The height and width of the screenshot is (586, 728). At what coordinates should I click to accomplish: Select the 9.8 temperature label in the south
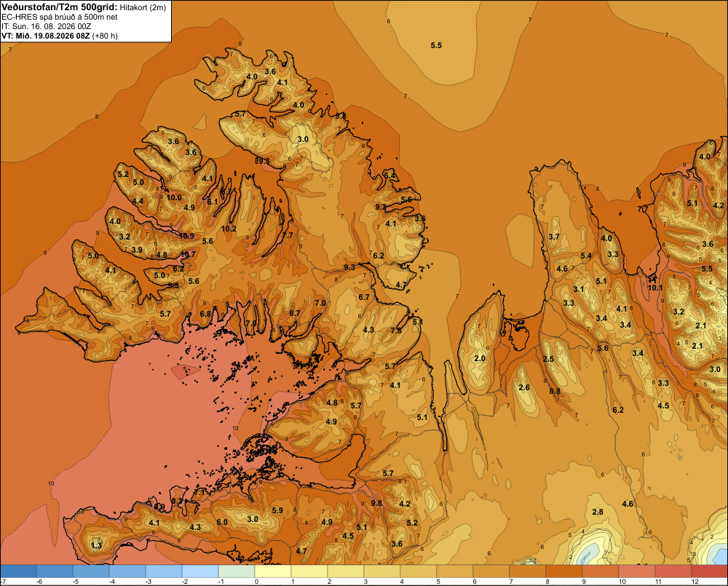(x=376, y=503)
